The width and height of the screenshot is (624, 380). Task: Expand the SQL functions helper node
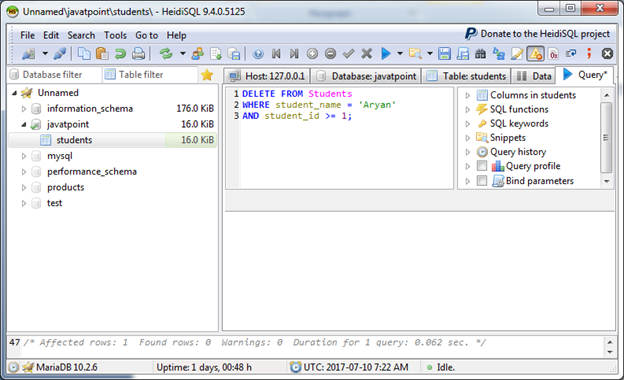point(468,109)
